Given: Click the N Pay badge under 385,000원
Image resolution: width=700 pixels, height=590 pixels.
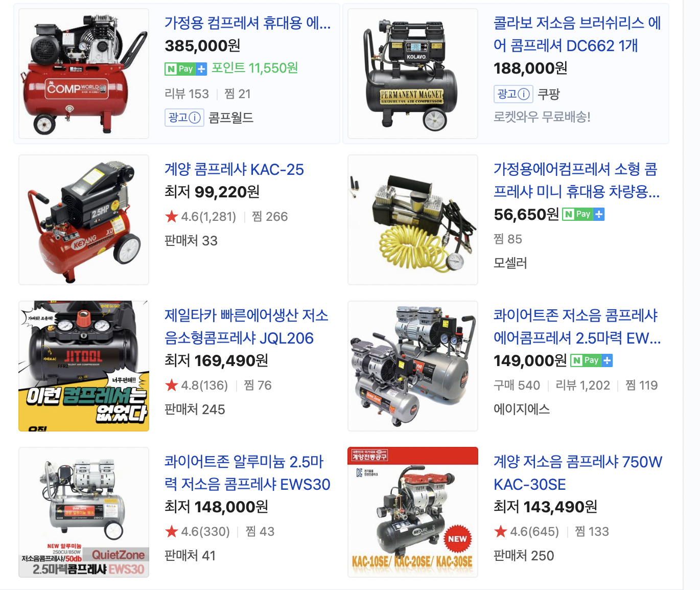Looking at the screenshot, I should pyautogui.click(x=186, y=69).
